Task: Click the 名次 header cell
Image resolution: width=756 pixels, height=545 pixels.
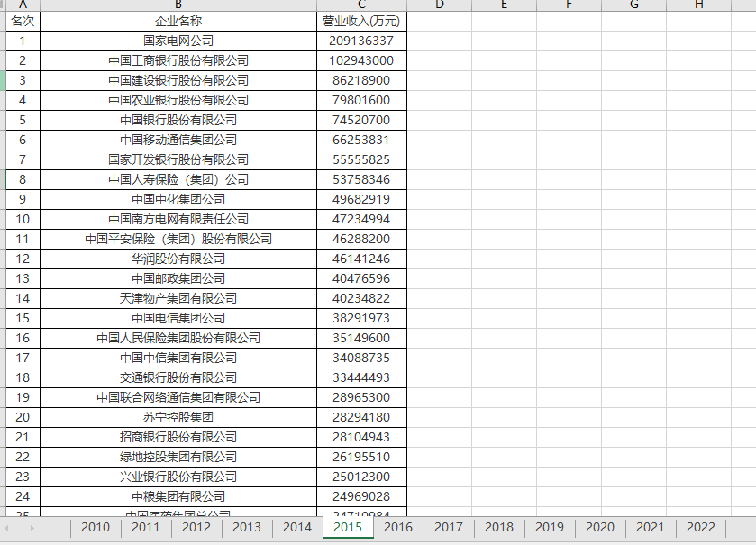Action: 23,22
